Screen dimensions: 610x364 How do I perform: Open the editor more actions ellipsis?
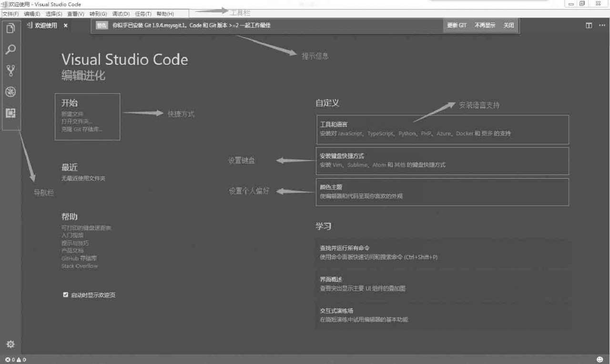click(x=602, y=25)
